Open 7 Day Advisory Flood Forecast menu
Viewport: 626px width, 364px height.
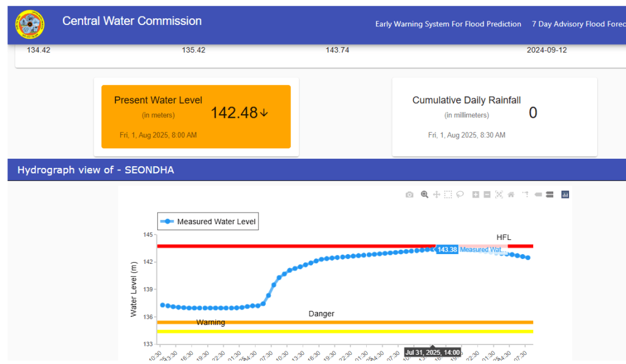point(578,24)
